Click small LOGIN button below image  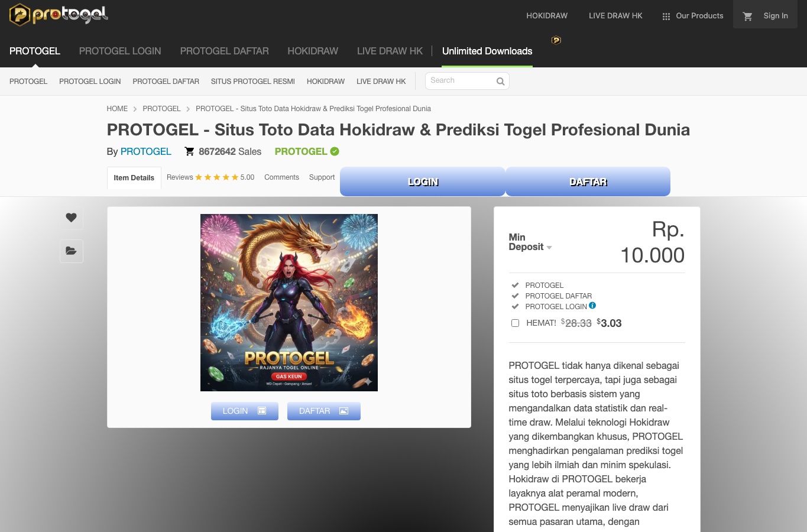pos(245,411)
